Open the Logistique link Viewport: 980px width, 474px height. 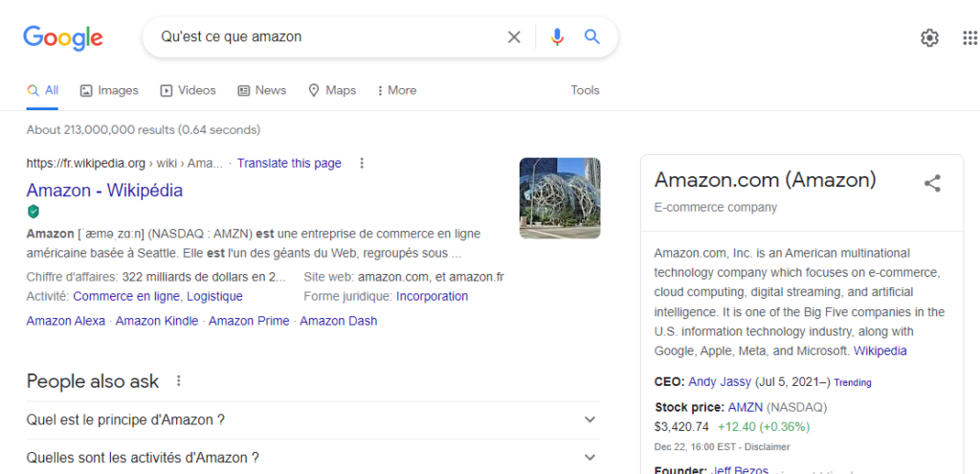point(215,296)
